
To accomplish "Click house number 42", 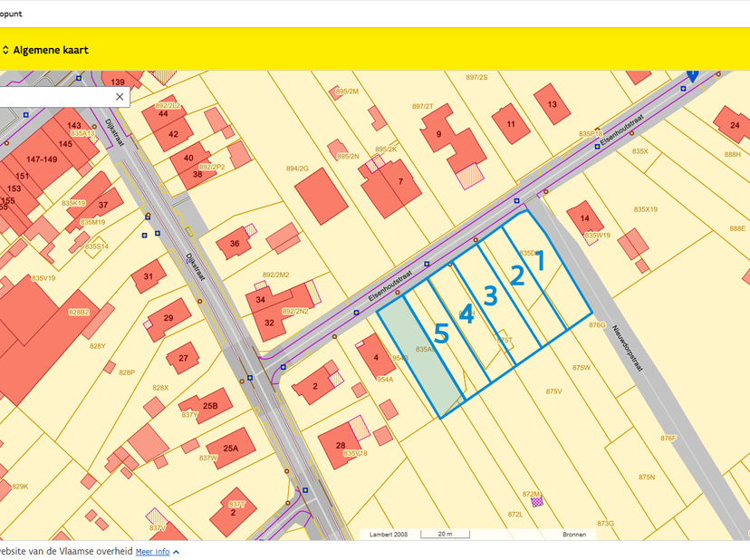I will click(x=173, y=134).
